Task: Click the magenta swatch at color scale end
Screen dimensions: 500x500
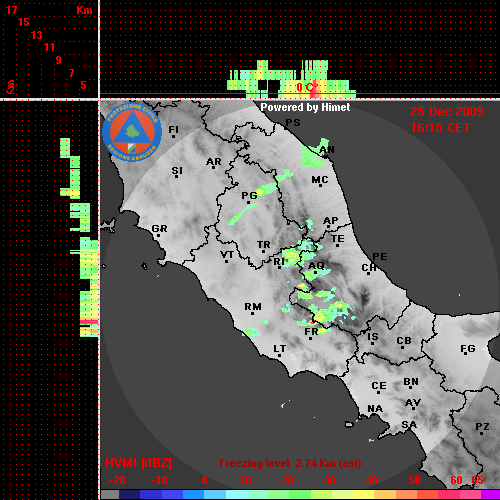Action: click(491, 495)
